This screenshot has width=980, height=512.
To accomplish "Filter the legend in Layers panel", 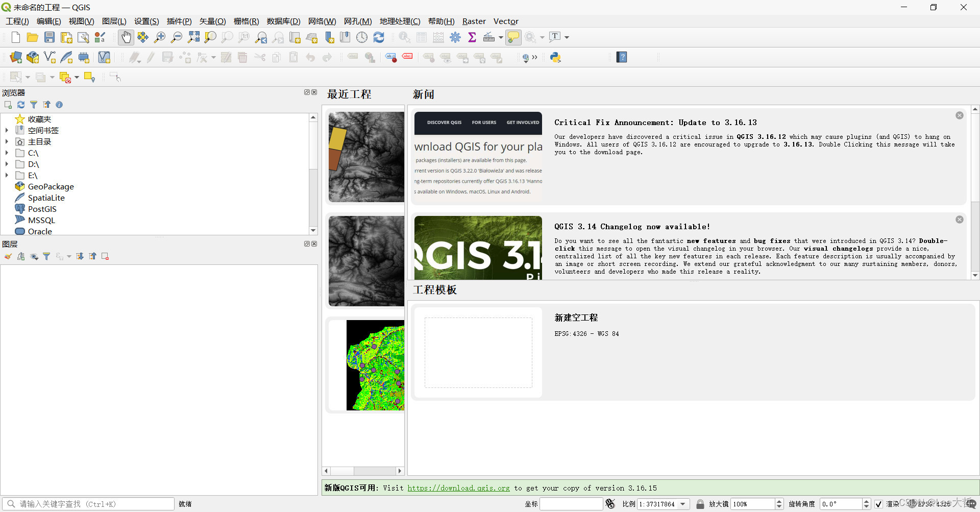I will tap(46, 256).
